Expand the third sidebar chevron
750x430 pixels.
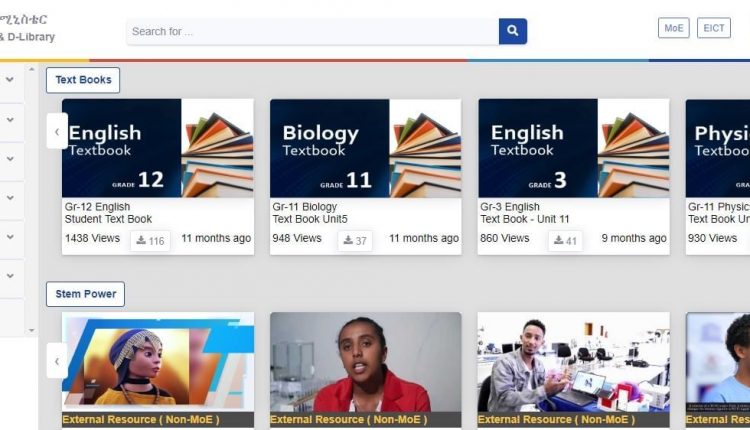tap(10, 158)
